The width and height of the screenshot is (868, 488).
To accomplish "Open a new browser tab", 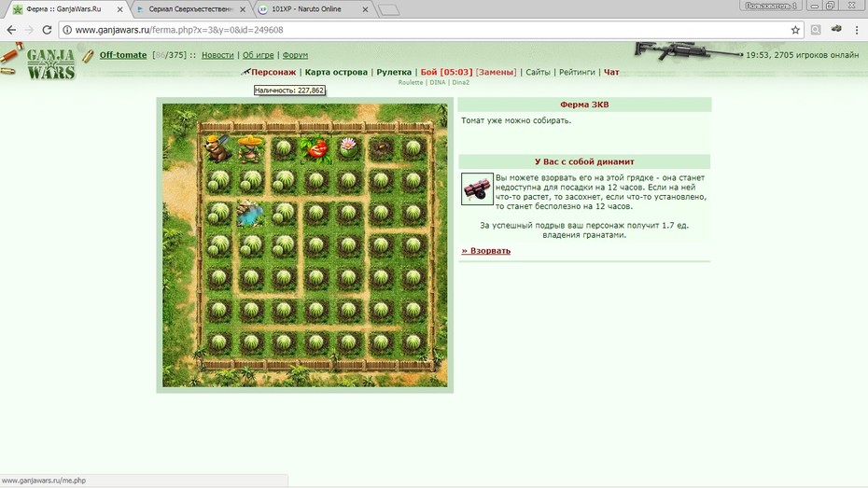I will coord(388,10).
